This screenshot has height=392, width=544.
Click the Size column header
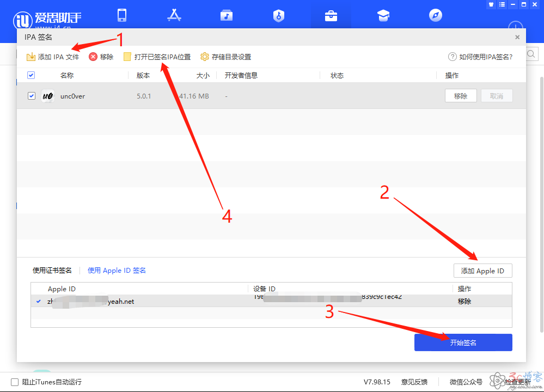pyautogui.click(x=203, y=75)
